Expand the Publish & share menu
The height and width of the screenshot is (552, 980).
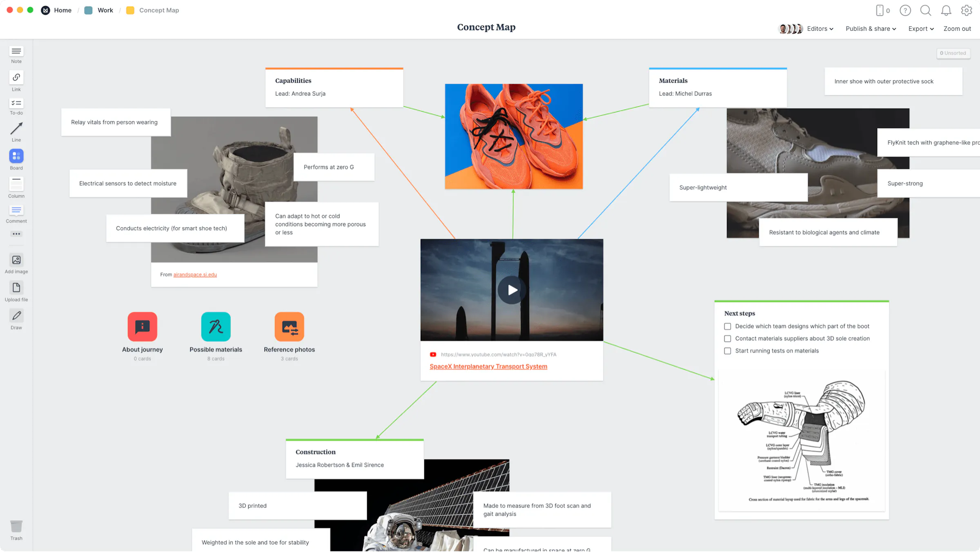point(871,29)
